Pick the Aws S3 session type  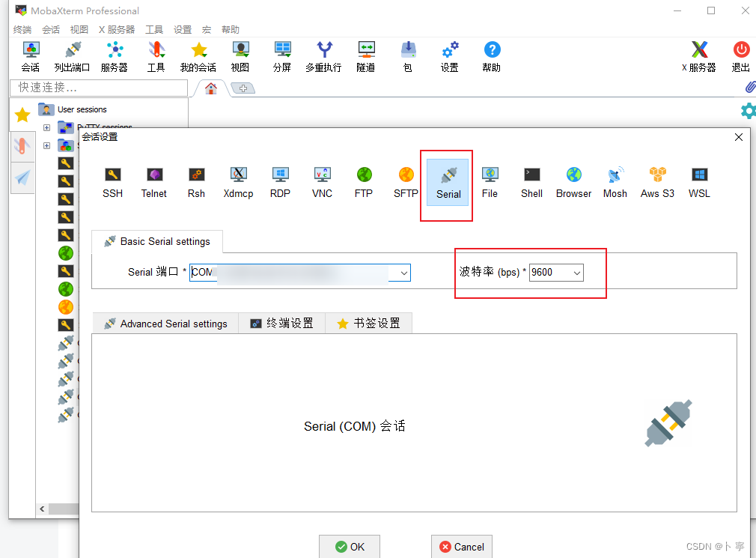tap(657, 183)
